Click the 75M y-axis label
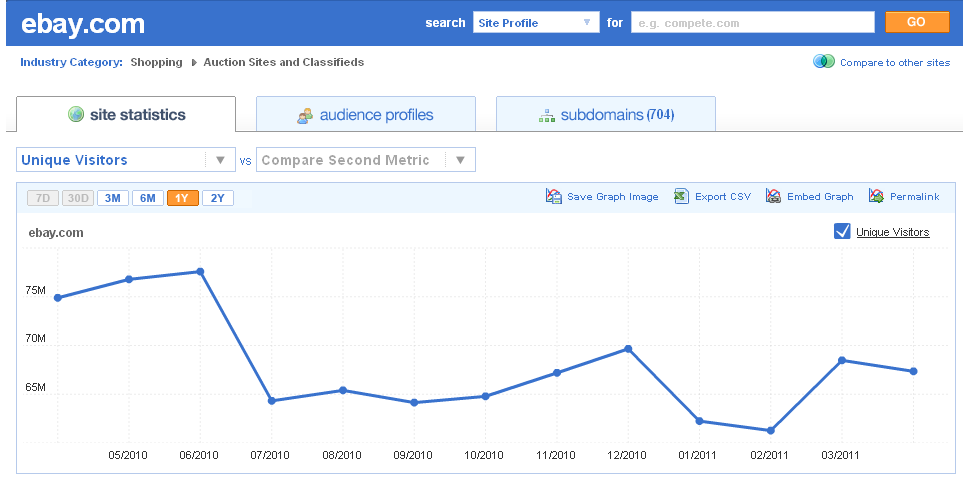The image size is (965, 477). click(36, 291)
